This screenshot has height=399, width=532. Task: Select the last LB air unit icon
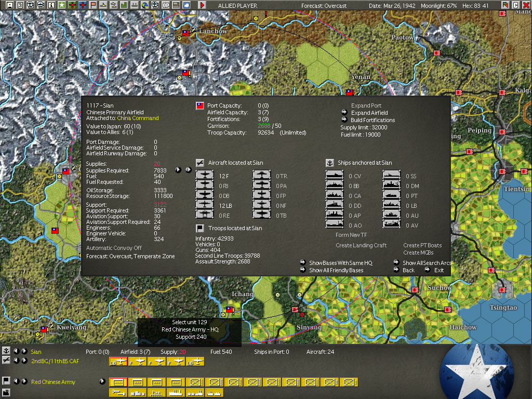195,362
